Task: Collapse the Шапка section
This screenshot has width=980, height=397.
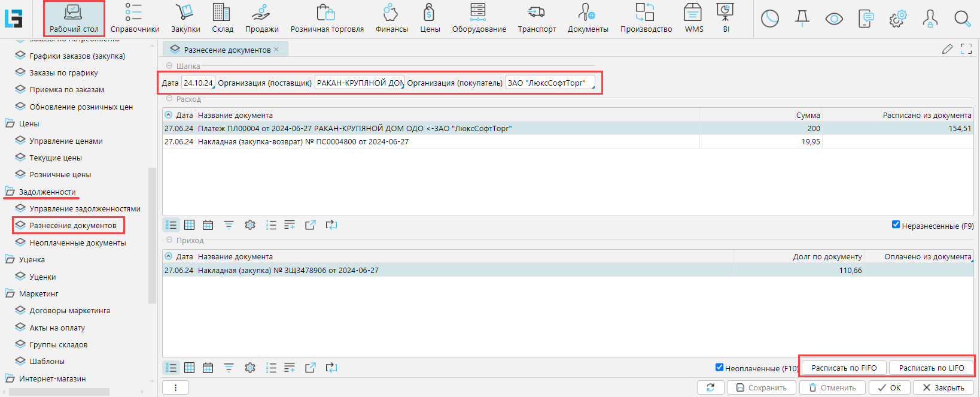Action: tap(169, 66)
